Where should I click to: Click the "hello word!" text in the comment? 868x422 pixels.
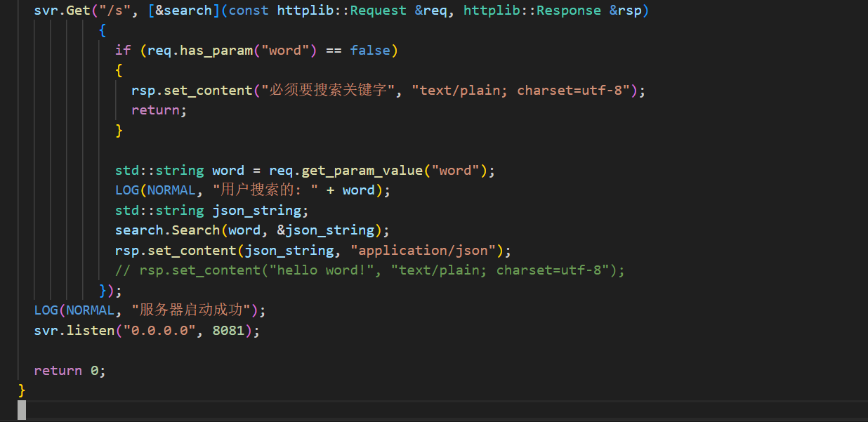(x=321, y=270)
